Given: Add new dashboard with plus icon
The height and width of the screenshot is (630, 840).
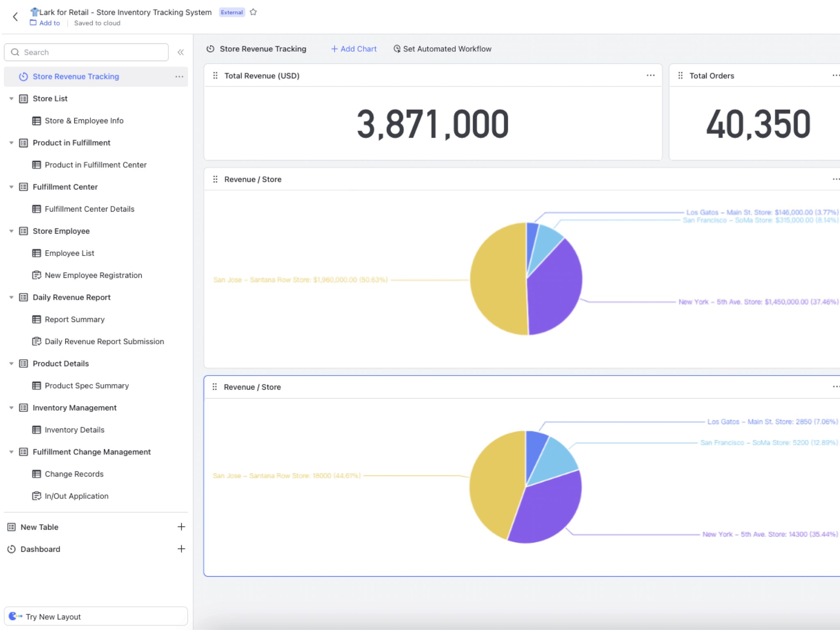Looking at the screenshot, I should click(181, 549).
